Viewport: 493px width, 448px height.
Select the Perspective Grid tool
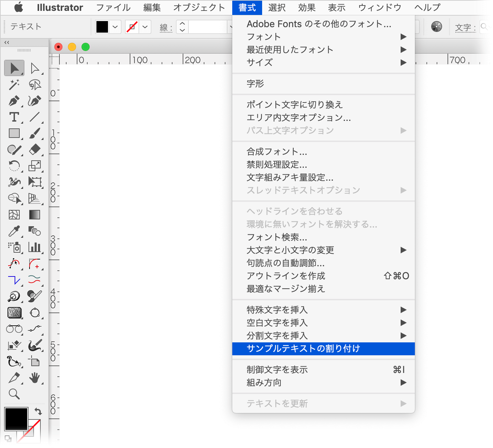tap(35, 198)
